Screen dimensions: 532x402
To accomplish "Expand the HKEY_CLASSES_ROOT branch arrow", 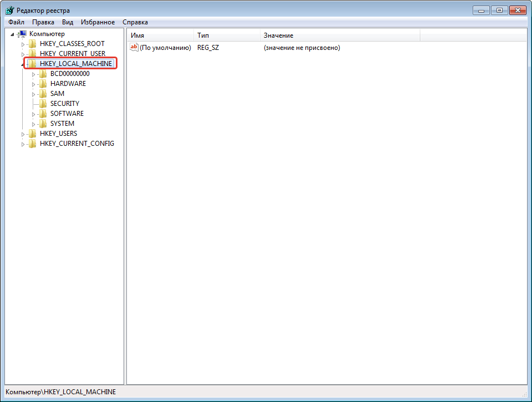I will pos(23,44).
